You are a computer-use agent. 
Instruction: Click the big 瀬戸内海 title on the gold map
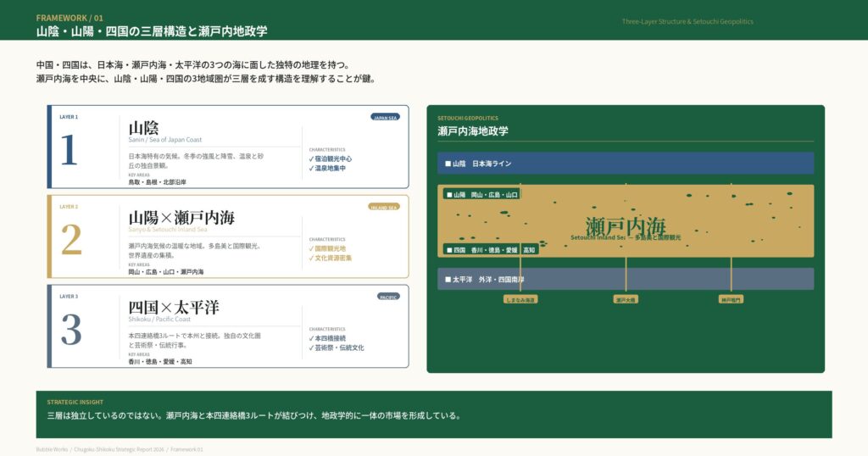(626, 226)
